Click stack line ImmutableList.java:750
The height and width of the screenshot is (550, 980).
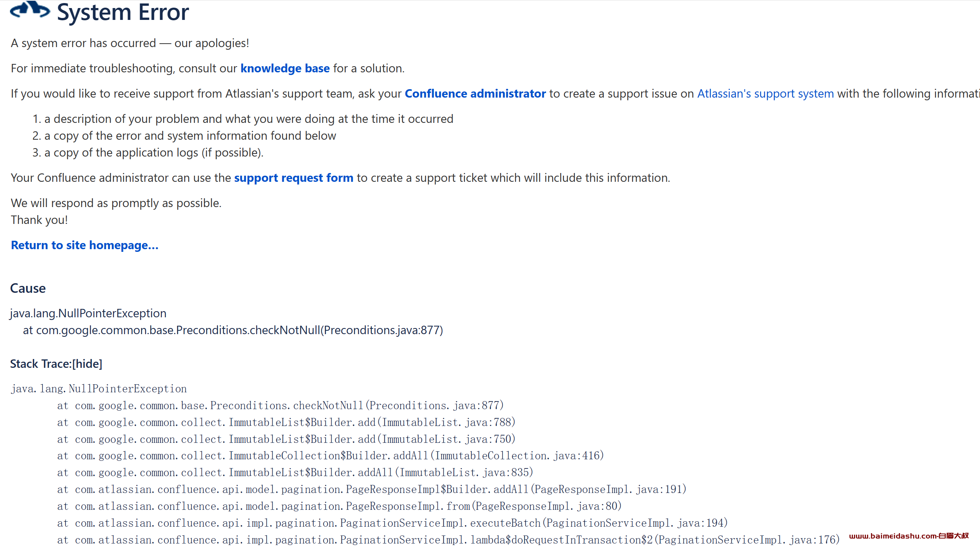[x=286, y=439]
